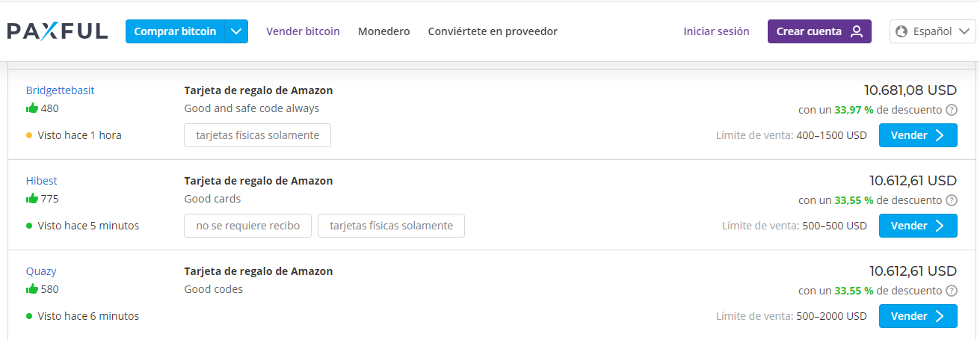The image size is (980, 340).
Task: Click the Good and safe code always text
Action: pyautogui.click(x=252, y=108)
